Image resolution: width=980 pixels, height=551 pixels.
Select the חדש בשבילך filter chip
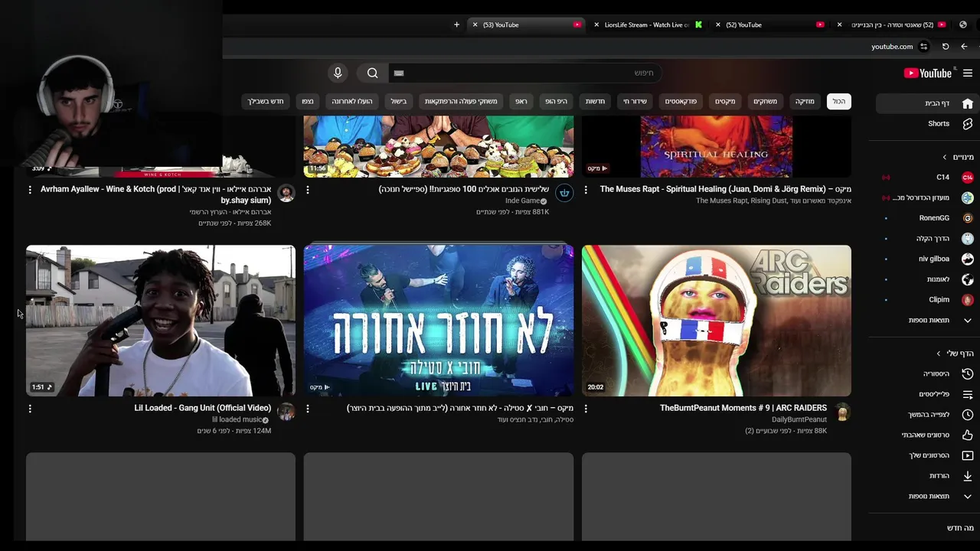265,101
